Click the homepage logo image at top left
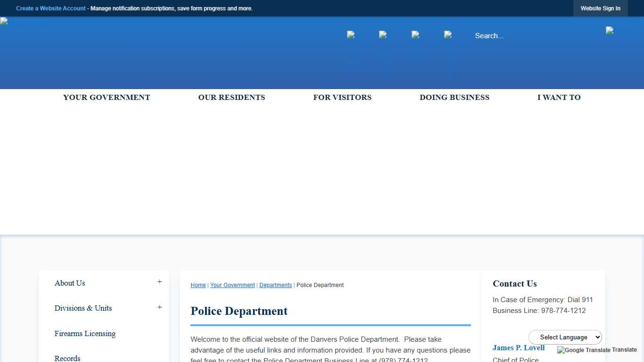Screen dimensions: 644x362 pyautogui.click(x=23, y=22)
